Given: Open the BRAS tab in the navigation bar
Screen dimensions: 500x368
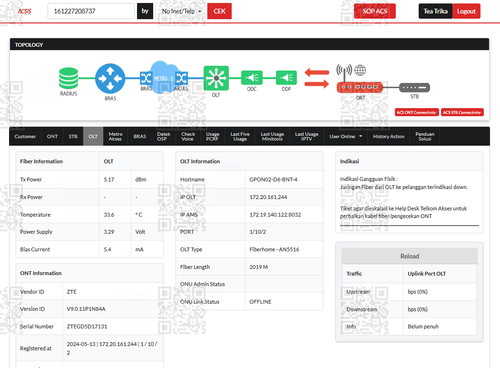Looking at the screenshot, I should (x=140, y=136).
